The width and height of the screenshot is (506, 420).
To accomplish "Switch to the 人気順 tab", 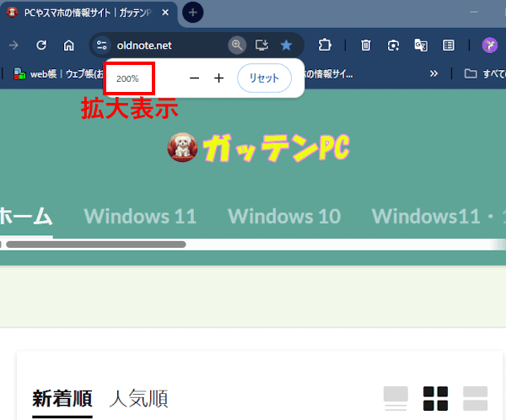I will (x=139, y=398).
